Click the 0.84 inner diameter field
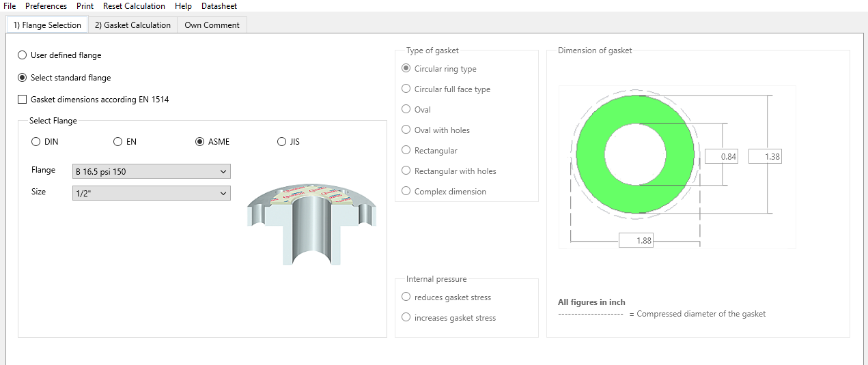The image size is (868, 365). (721, 157)
